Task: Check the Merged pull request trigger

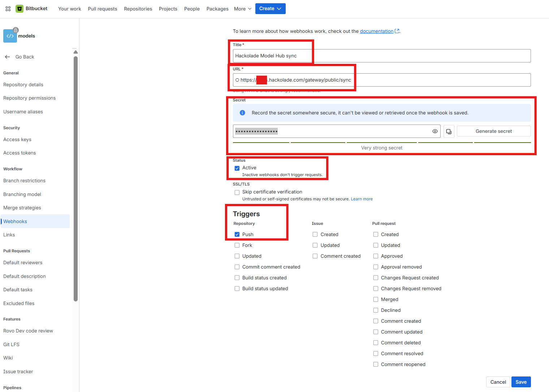Action: tap(376, 299)
